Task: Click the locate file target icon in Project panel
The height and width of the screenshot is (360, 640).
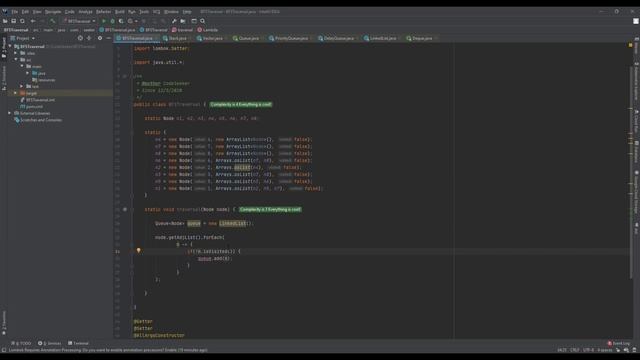Action: coord(80,38)
